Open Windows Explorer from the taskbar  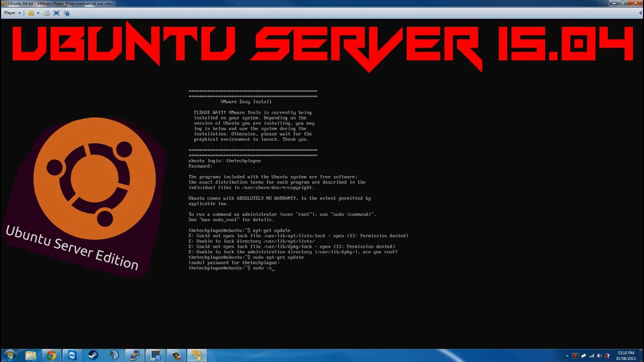(x=31, y=355)
